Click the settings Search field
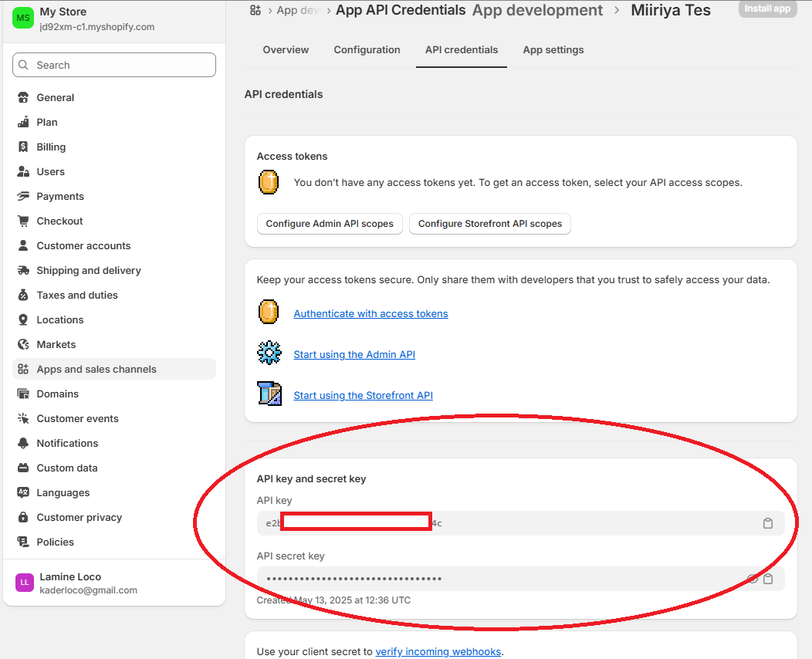Screen dimensions: 812x659 (x=114, y=65)
